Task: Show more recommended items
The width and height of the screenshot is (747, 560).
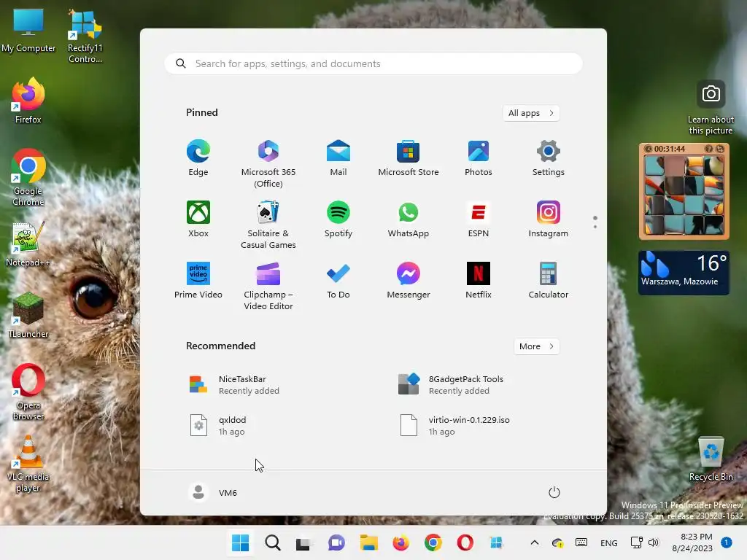Action: point(536,346)
